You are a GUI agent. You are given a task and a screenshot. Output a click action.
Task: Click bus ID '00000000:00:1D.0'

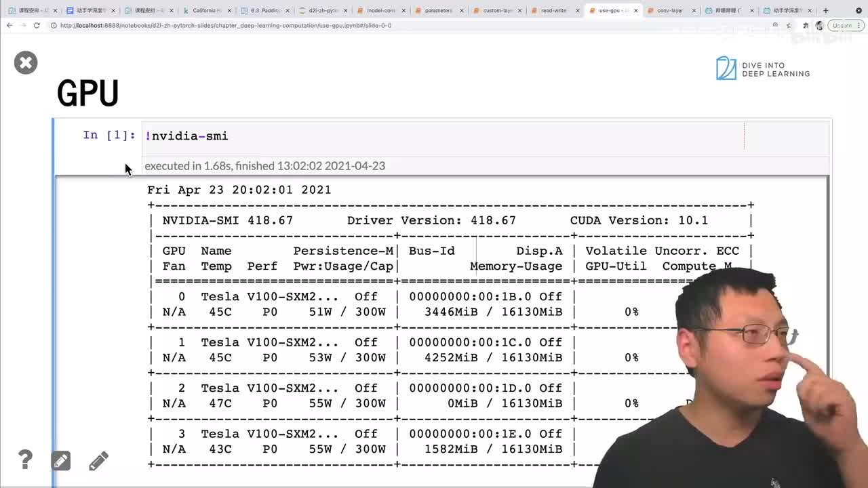click(x=470, y=388)
